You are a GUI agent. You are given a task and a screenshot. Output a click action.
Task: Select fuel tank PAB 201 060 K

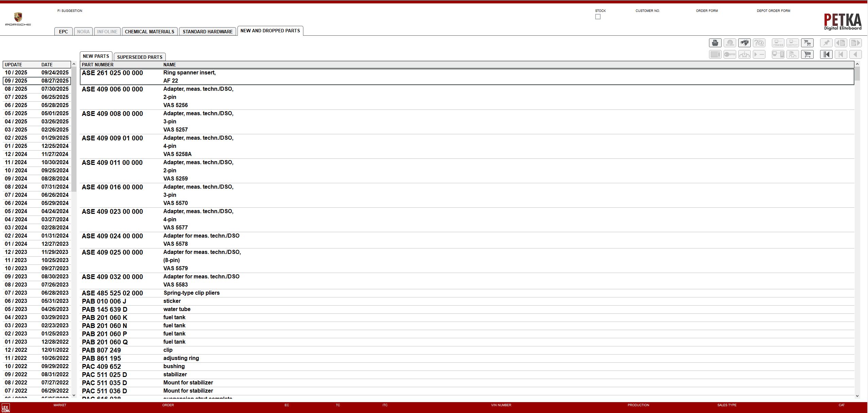(467, 317)
